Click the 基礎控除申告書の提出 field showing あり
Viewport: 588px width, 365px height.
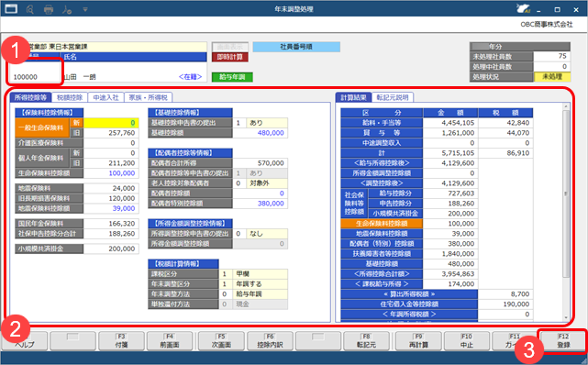pos(267,123)
